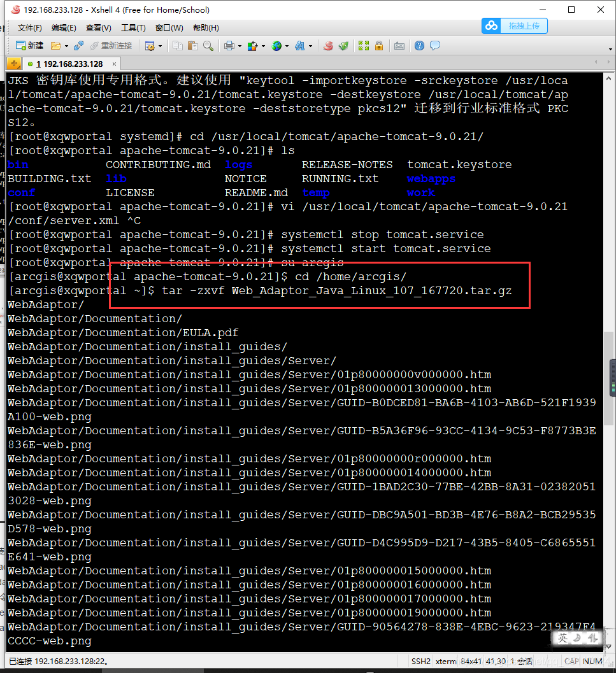Click the 新建 new session button
This screenshot has height=673, width=616.
pyautogui.click(x=29, y=45)
